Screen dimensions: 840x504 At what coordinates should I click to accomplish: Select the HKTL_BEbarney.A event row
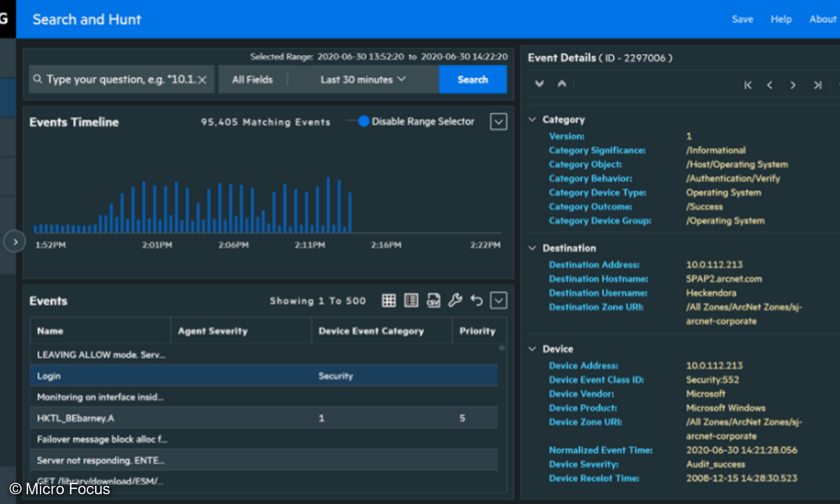coord(264,418)
